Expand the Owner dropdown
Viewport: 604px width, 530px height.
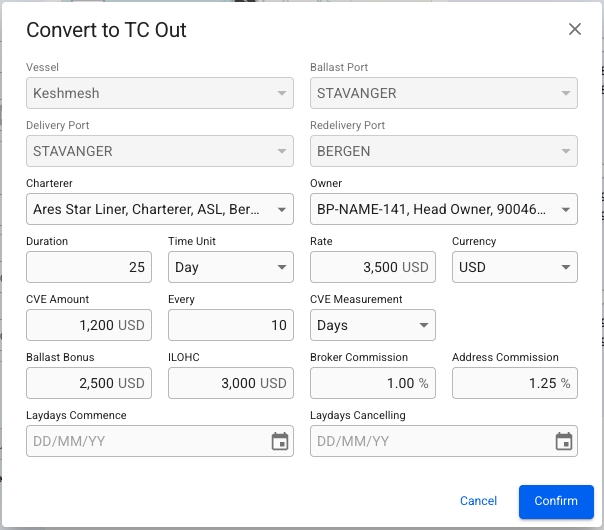point(443,209)
